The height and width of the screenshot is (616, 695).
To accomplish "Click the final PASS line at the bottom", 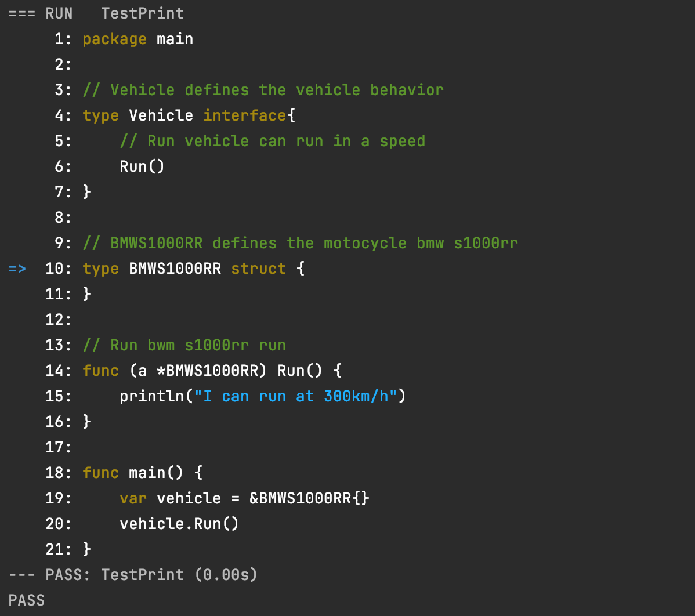I will [27, 600].
